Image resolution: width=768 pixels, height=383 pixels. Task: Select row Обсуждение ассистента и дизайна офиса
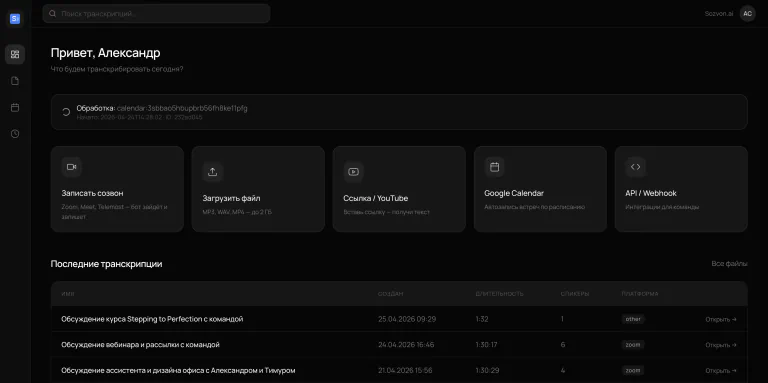point(399,370)
